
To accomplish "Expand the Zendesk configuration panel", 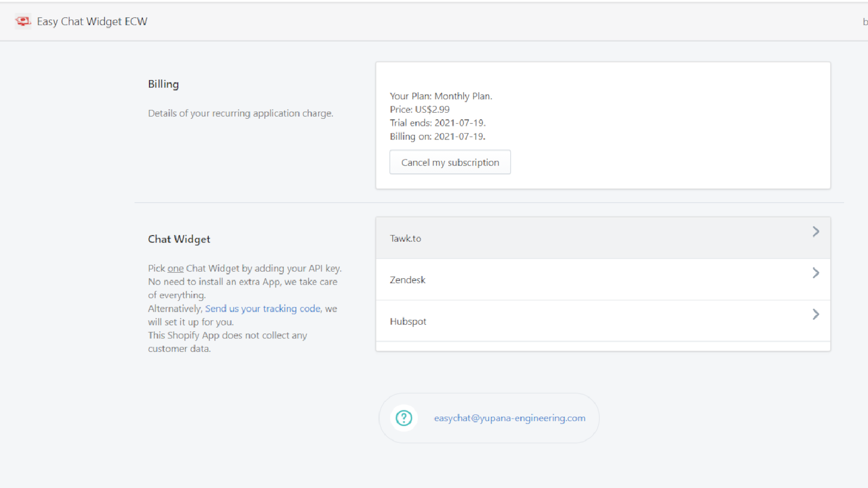I will click(602, 279).
